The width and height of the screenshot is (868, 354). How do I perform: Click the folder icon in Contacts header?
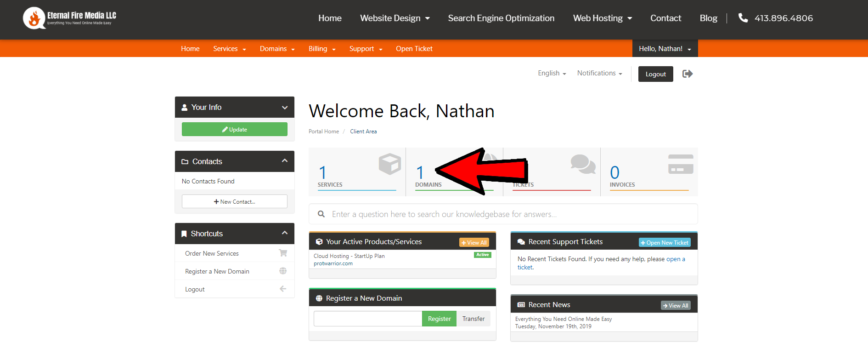click(185, 162)
